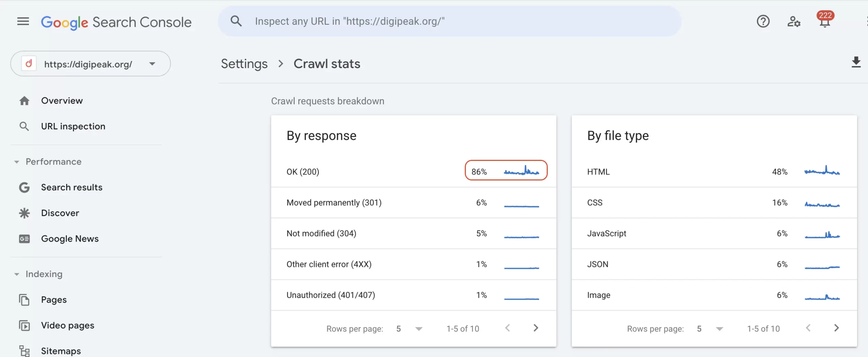Open the user settings people icon

pos(794,22)
